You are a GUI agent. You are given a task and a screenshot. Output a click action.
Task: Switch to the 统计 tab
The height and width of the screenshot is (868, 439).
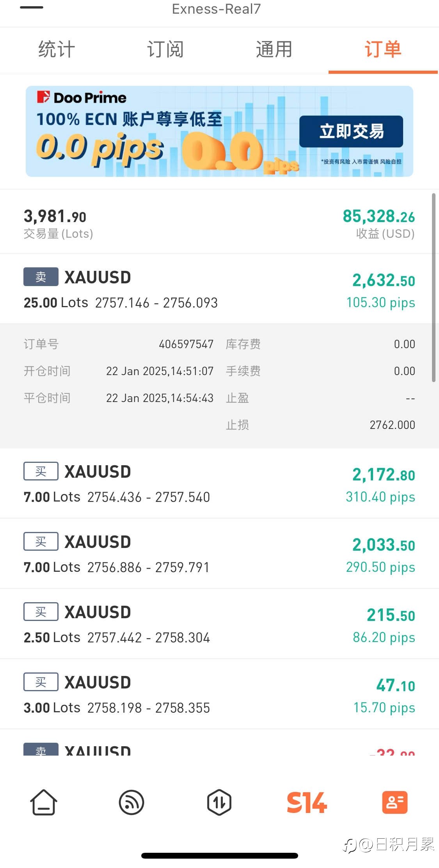(56, 50)
